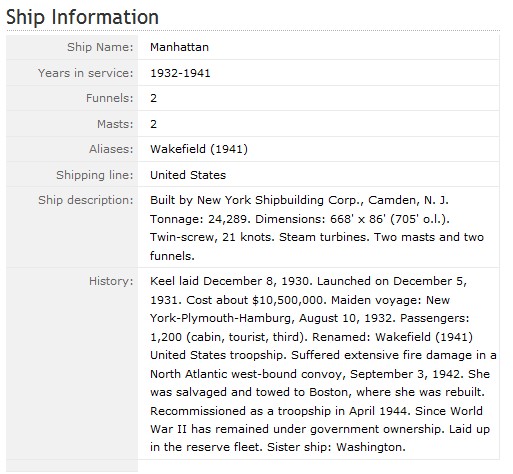The image size is (513, 474).
Task: Click the Shipping line label
Action: pos(95,175)
